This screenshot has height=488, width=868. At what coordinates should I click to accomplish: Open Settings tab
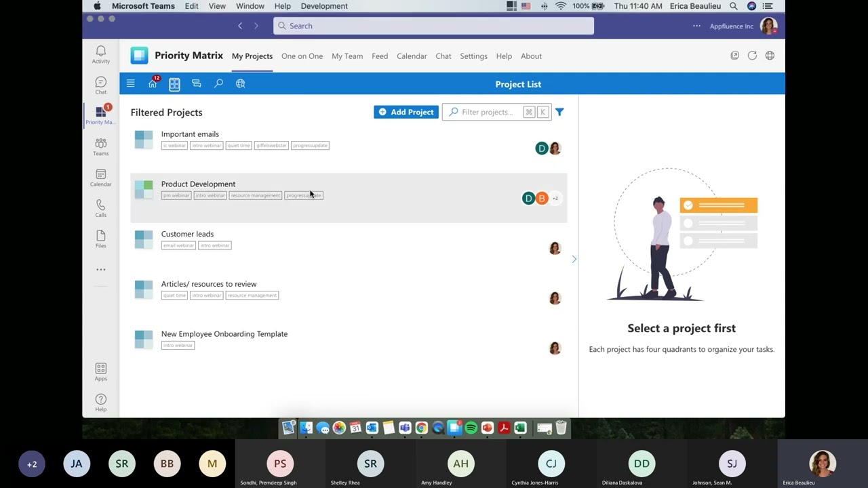click(473, 56)
